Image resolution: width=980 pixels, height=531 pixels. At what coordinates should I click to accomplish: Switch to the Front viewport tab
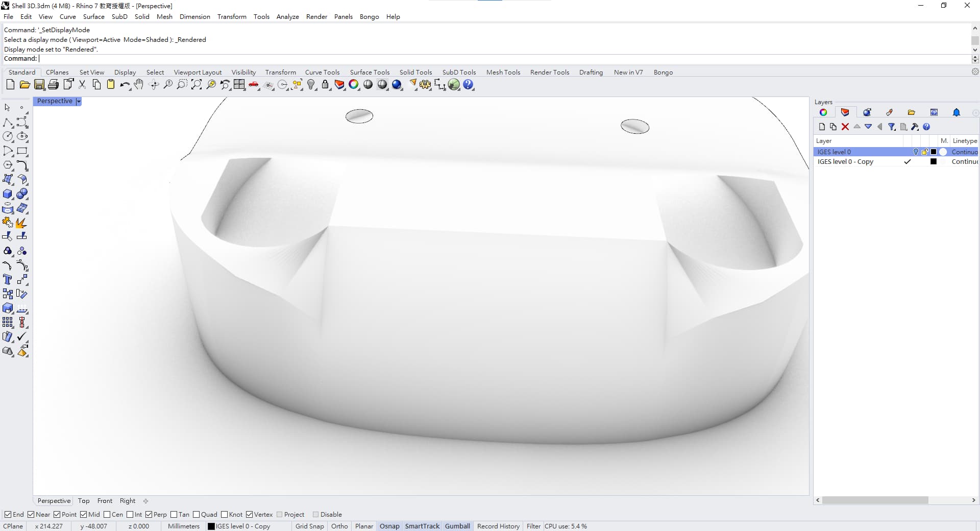tap(105, 501)
